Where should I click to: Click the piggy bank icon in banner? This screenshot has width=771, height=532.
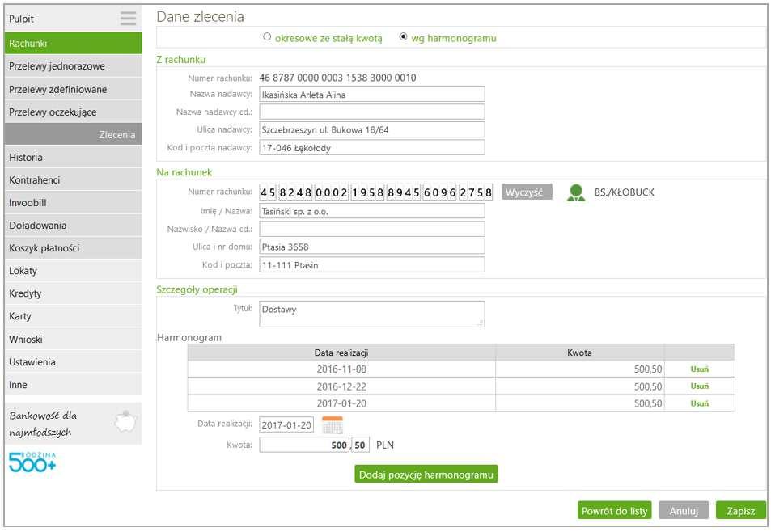point(126,422)
